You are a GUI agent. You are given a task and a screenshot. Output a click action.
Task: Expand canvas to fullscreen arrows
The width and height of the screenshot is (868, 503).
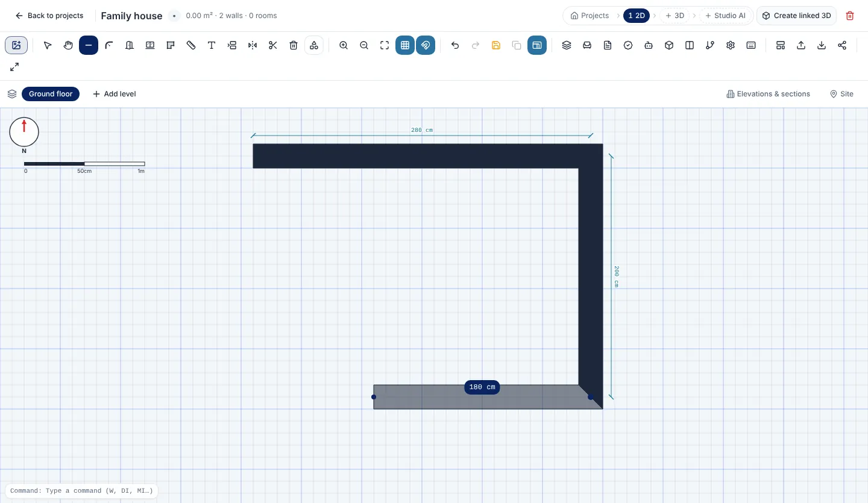click(14, 67)
